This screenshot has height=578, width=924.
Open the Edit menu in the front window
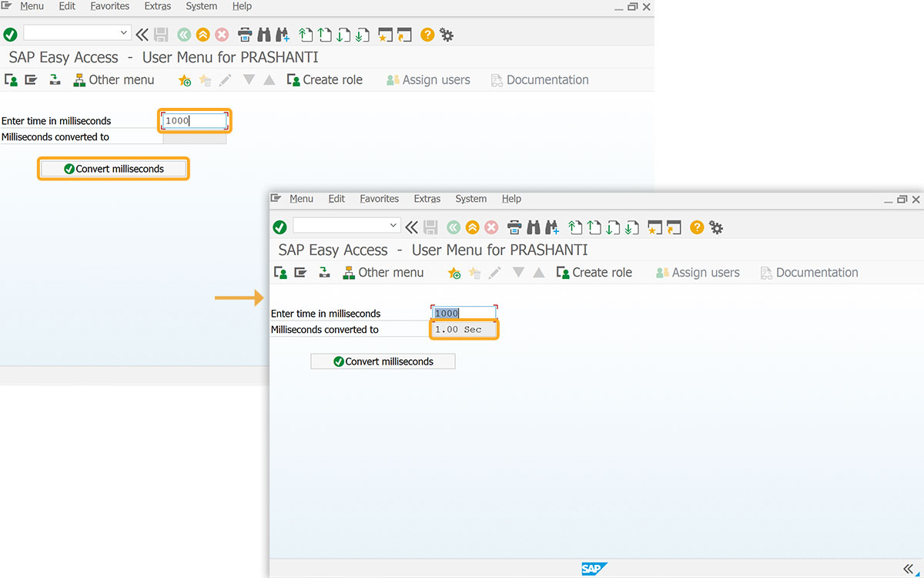tap(336, 199)
